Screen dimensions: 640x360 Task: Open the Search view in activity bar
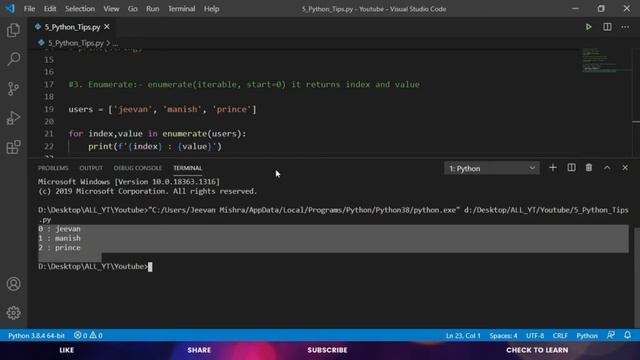click(x=13, y=59)
